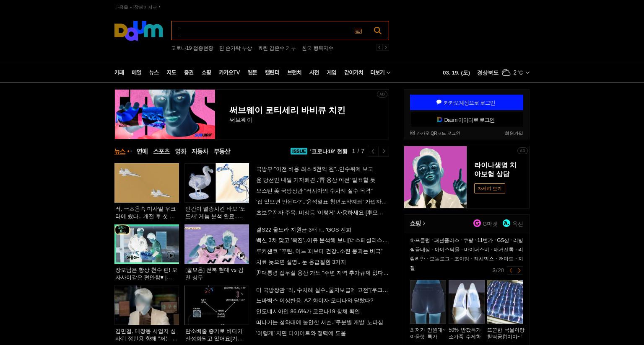This screenshot has height=345, width=644.
Task: Open 증권 in navigation bar
Action: (x=189, y=72)
